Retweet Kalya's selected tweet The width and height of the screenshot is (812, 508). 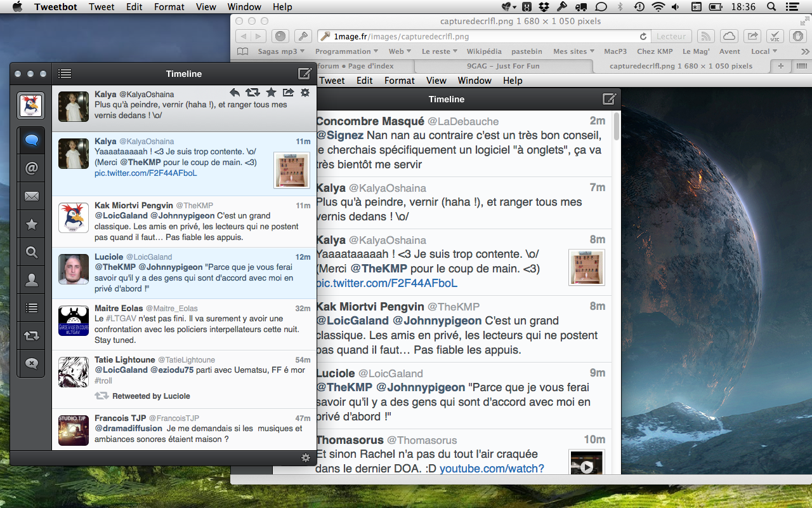(252, 93)
